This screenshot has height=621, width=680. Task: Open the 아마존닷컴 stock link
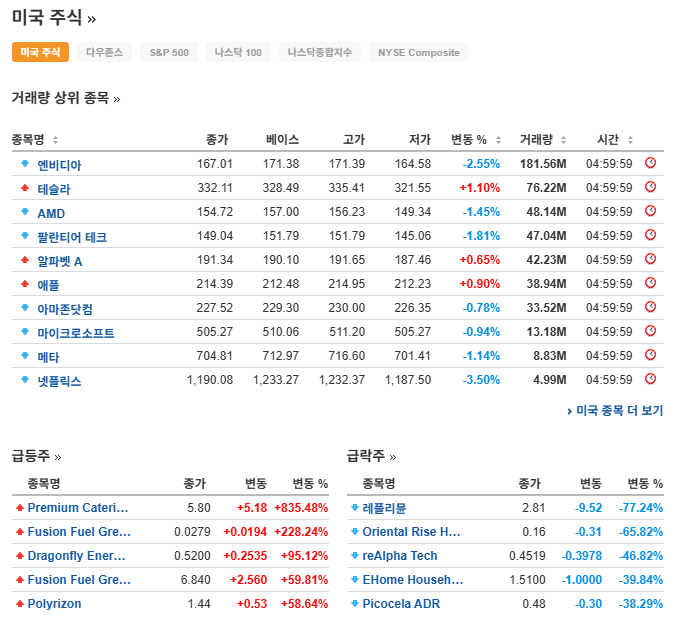click(x=65, y=309)
